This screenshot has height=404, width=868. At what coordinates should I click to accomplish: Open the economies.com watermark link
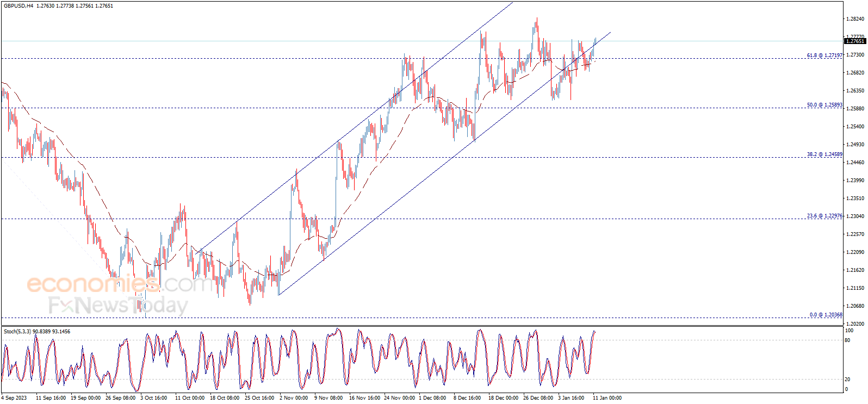coord(120,283)
